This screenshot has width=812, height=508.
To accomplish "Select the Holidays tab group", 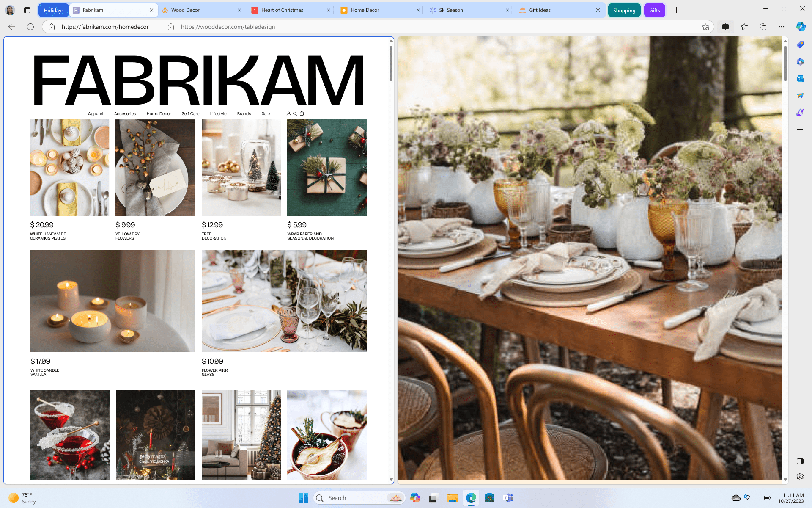I will (54, 10).
